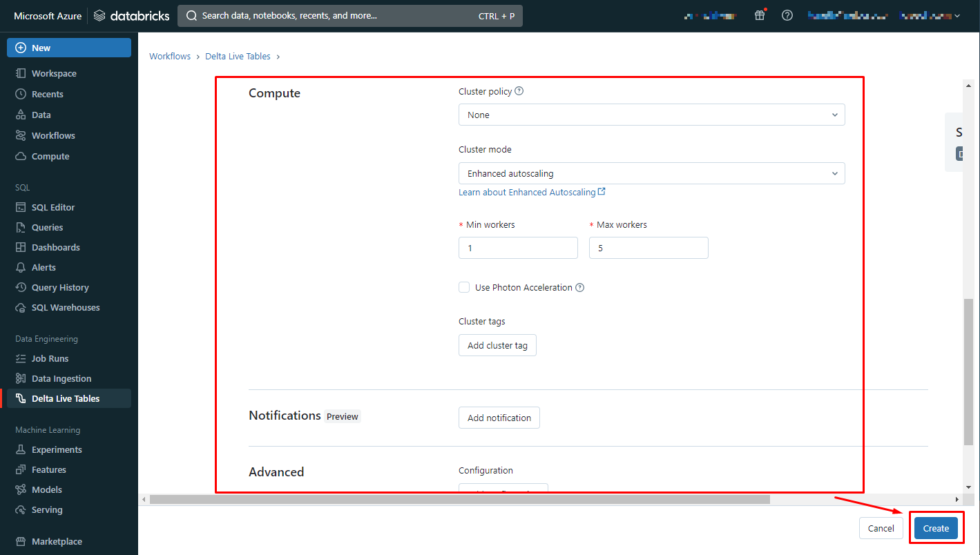This screenshot has height=555, width=980.
Task: Click the Photon Acceleration help icon
Action: (x=580, y=288)
